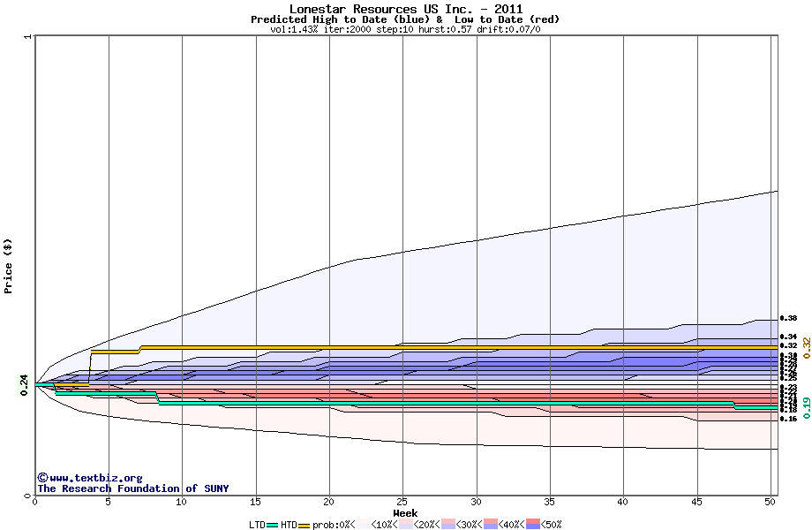Click x-axis tick label 40
812x530 pixels.
click(x=623, y=502)
